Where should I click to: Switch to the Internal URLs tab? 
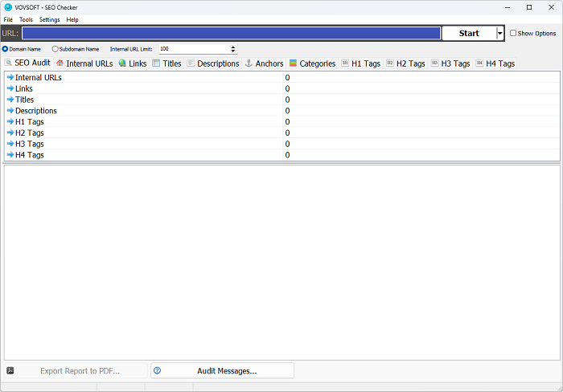point(84,63)
